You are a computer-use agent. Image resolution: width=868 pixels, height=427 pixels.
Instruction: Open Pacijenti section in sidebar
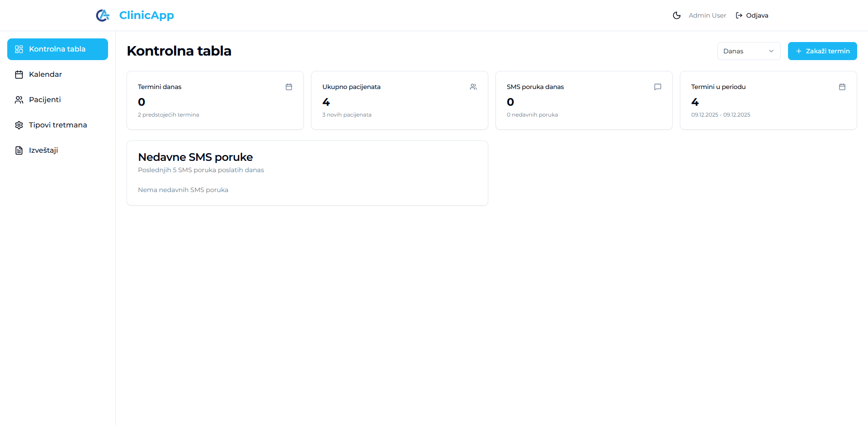click(x=44, y=100)
